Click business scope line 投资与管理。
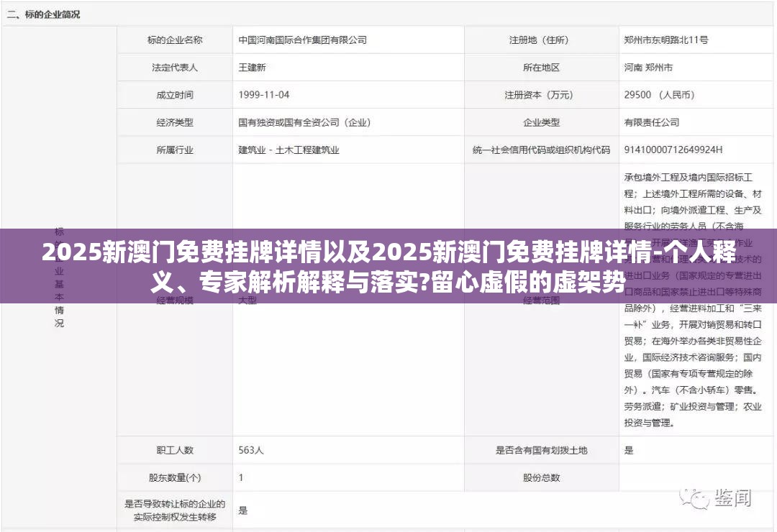The image size is (777, 532). [649, 423]
